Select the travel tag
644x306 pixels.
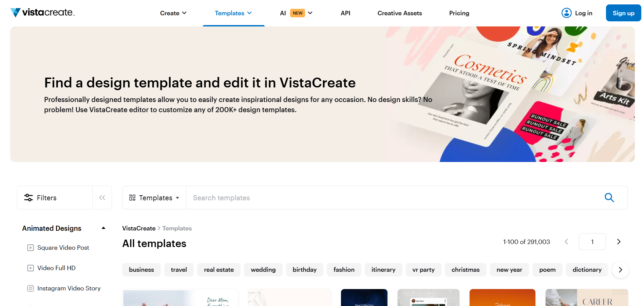point(179,270)
